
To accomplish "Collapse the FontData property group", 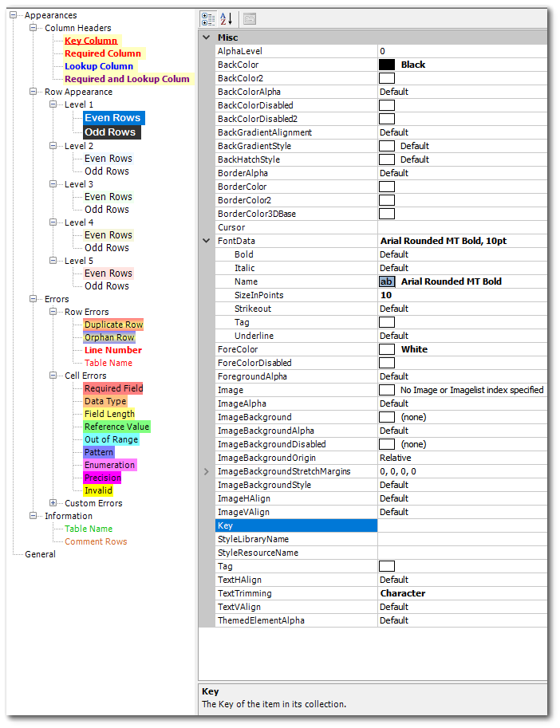I will point(207,241).
